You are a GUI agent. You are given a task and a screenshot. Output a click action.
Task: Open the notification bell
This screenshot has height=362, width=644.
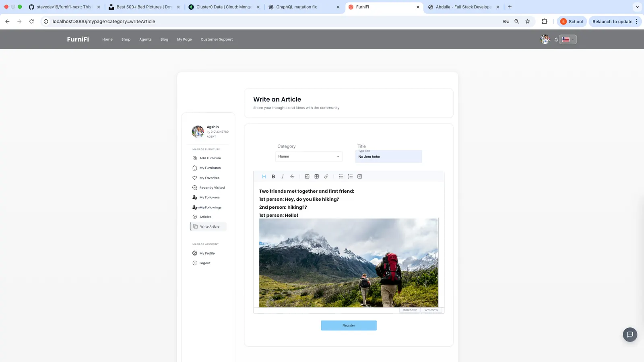(556, 39)
